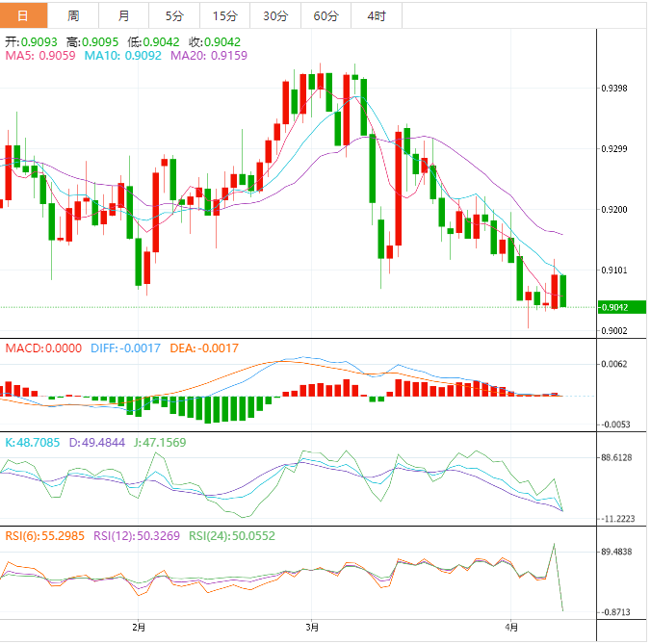The width and height of the screenshot is (651, 644).
Task: Click the 0.9101 price axis label
Action: point(614,270)
